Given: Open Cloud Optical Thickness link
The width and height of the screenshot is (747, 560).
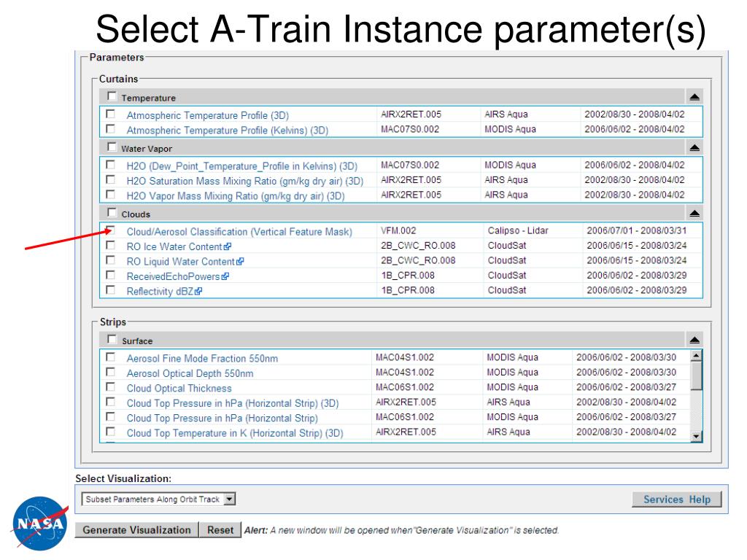Looking at the screenshot, I should [x=179, y=388].
